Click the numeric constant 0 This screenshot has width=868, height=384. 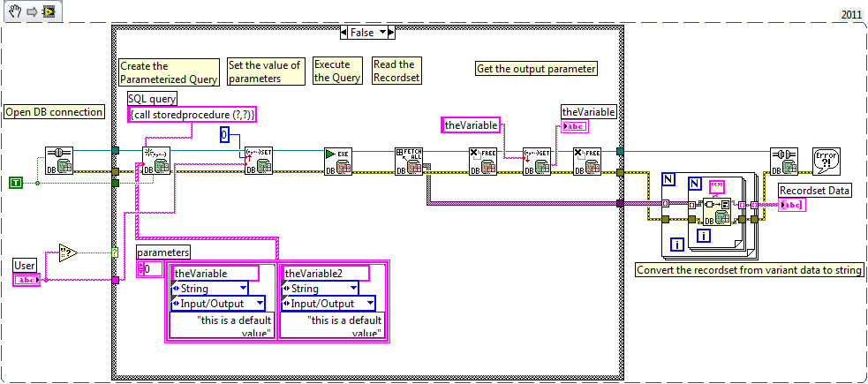tap(225, 134)
